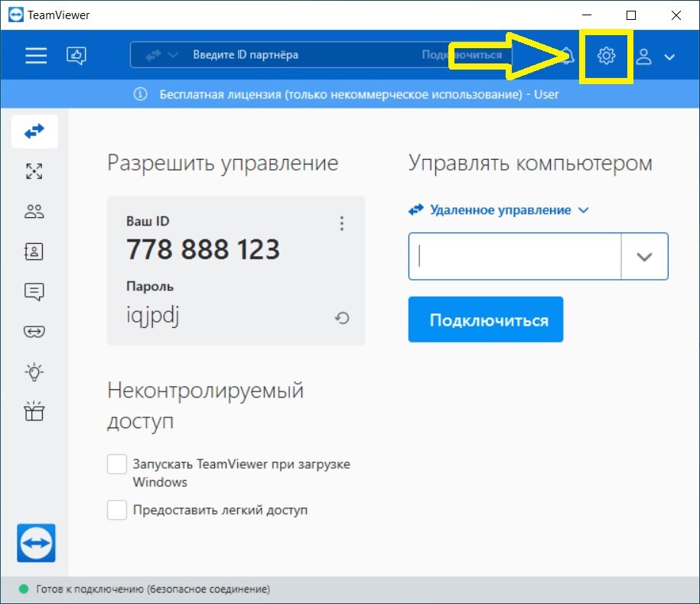
Task: Click the blue Подключиться button
Action: pos(486,320)
